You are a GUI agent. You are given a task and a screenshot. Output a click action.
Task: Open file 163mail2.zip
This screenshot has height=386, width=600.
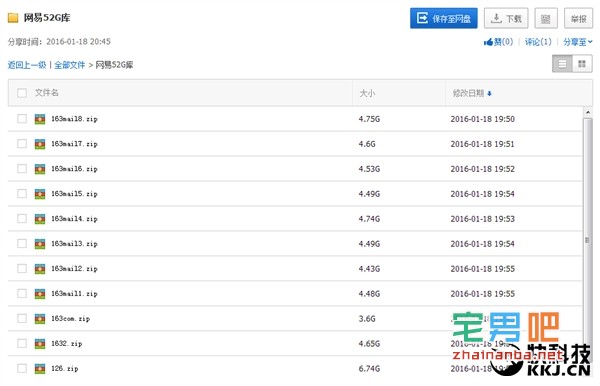(x=74, y=269)
